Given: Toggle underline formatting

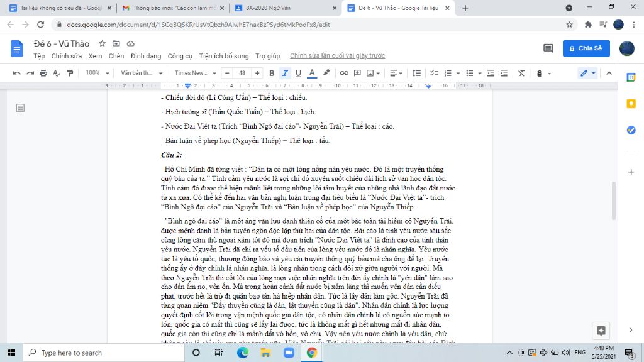Looking at the screenshot, I should point(298,73).
